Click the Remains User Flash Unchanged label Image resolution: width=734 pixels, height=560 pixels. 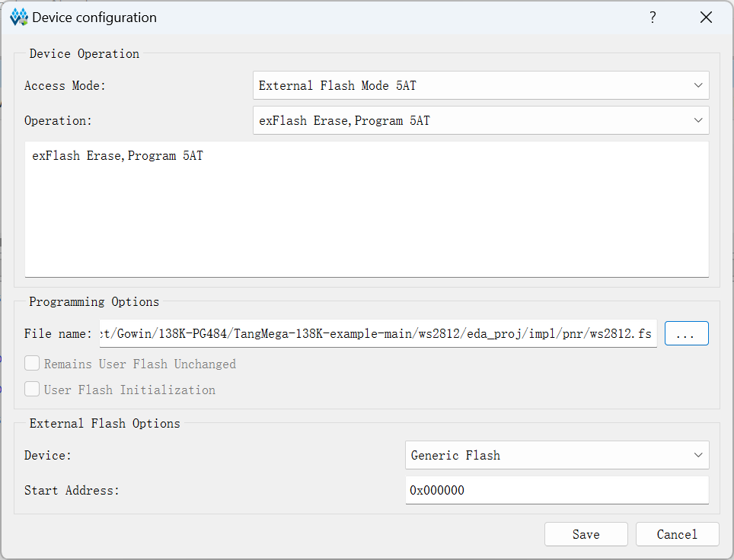140,364
